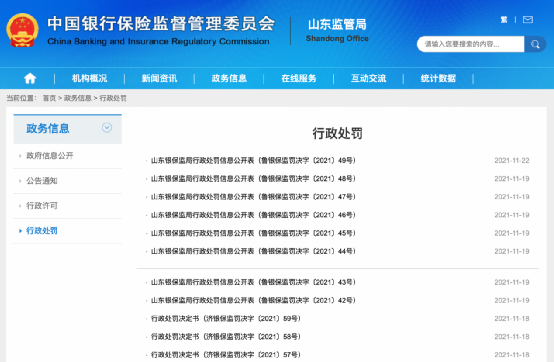Open the 在线服务 menu

(x=299, y=78)
